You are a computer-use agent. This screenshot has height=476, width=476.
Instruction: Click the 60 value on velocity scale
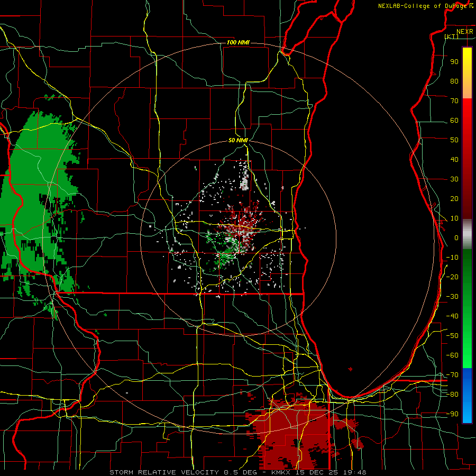pyautogui.click(x=454, y=120)
